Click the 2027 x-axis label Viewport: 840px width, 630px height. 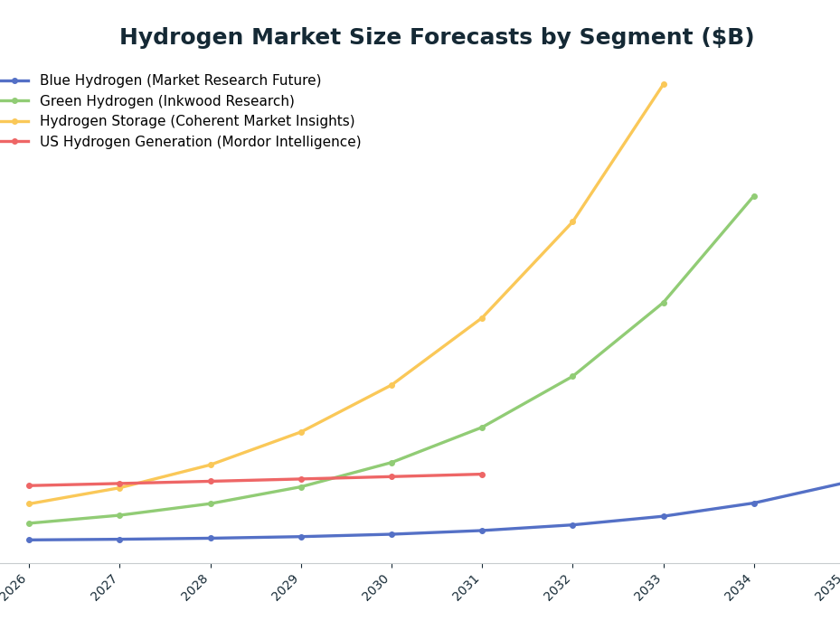tap(107, 588)
